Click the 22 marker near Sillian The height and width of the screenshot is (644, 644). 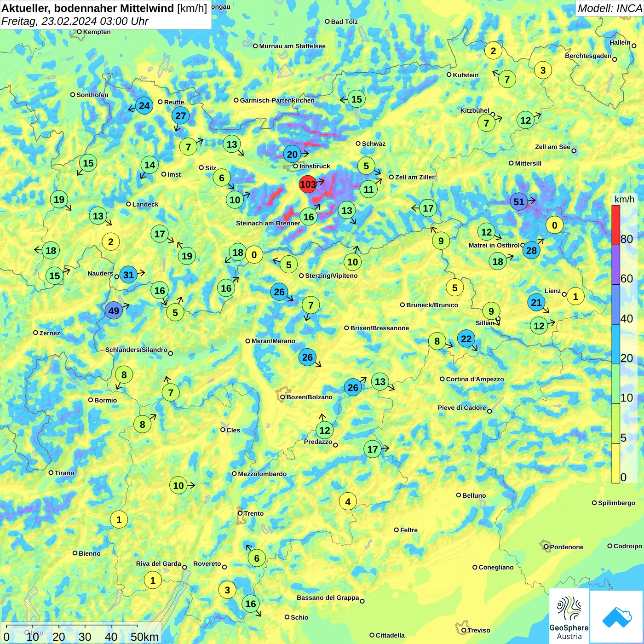pyautogui.click(x=466, y=339)
